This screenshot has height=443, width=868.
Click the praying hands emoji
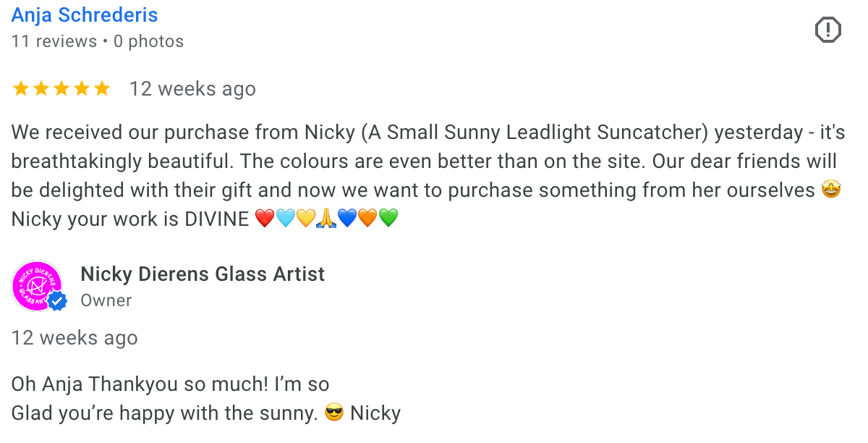327,218
